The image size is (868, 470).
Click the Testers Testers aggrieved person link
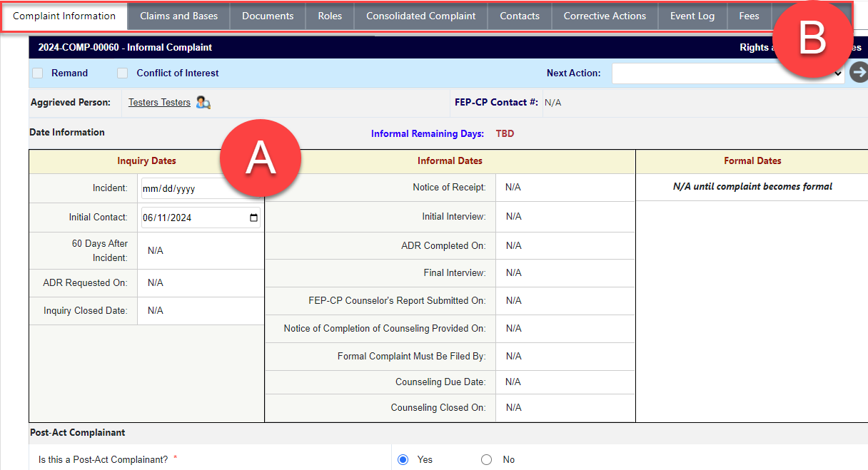[159, 103]
